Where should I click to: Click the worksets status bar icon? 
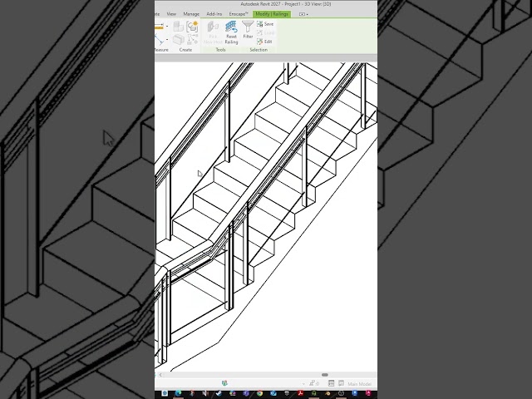coord(224,383)
